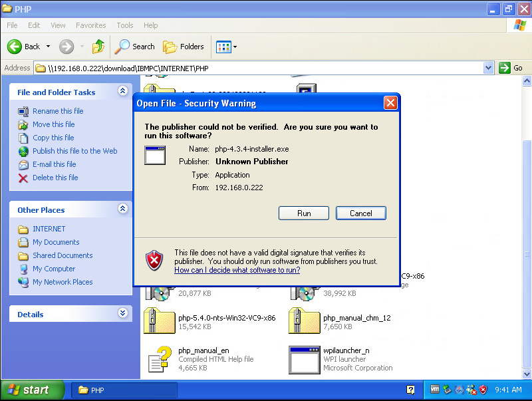Open the Favorites menu

(90, 25)
